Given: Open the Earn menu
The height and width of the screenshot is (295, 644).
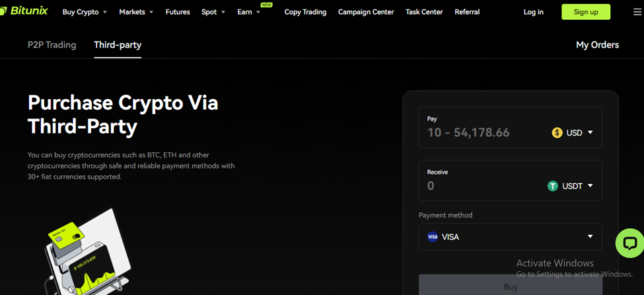Looking at the screenshot, I should pyautogui.click(x=248, y=12).
